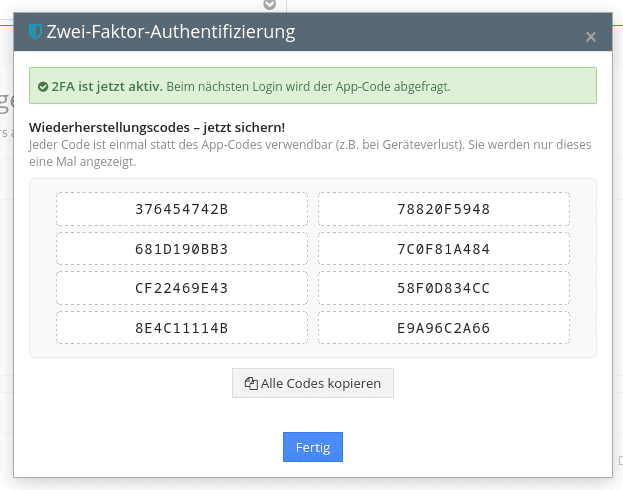Screen dimensions: 623x490
Task: Click the shield icon in dialog header
Action: click(x=35, y=31)
